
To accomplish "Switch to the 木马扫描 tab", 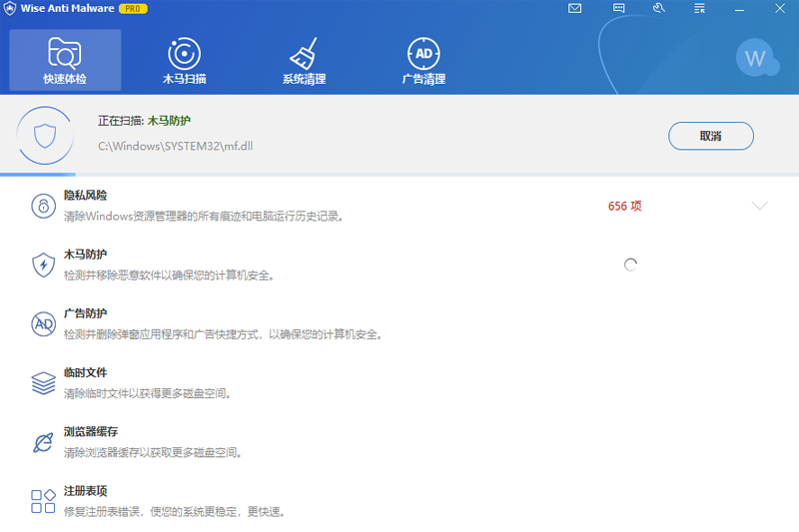I will pos(185,60).
